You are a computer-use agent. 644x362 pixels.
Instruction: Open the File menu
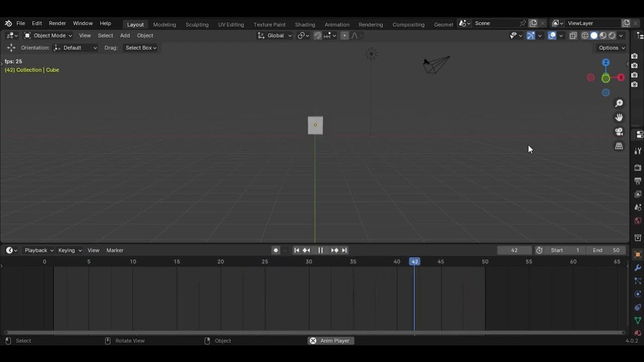pos(21,24)
